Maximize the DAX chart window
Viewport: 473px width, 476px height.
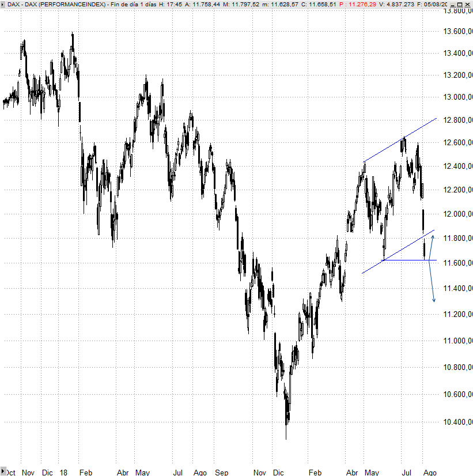coord(460,5)
